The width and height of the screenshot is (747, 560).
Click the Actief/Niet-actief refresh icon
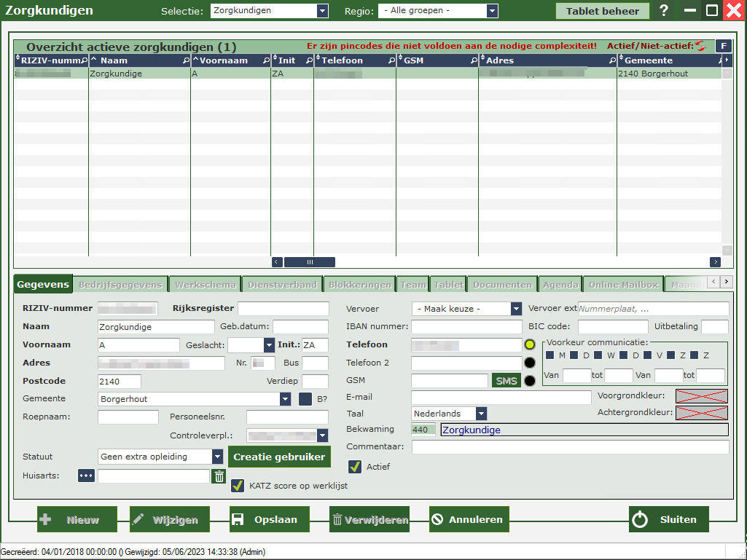click(701, 46)
